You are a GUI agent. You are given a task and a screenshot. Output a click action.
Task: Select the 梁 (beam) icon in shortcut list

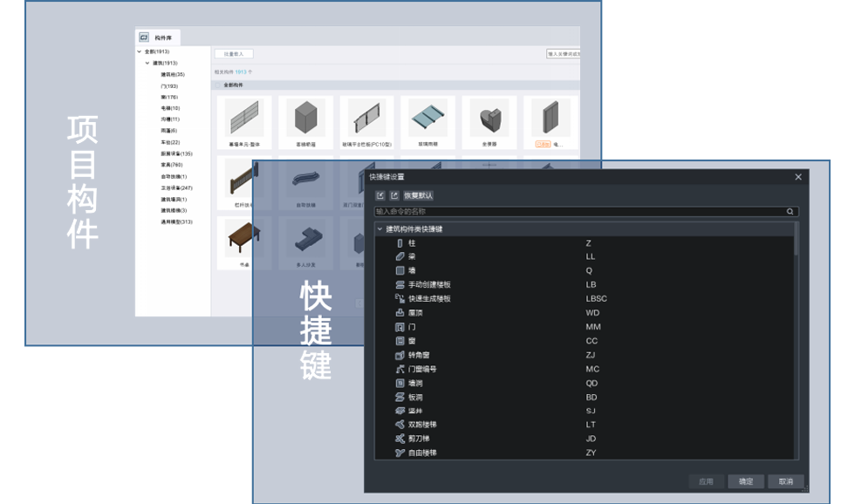pos(400,257)
